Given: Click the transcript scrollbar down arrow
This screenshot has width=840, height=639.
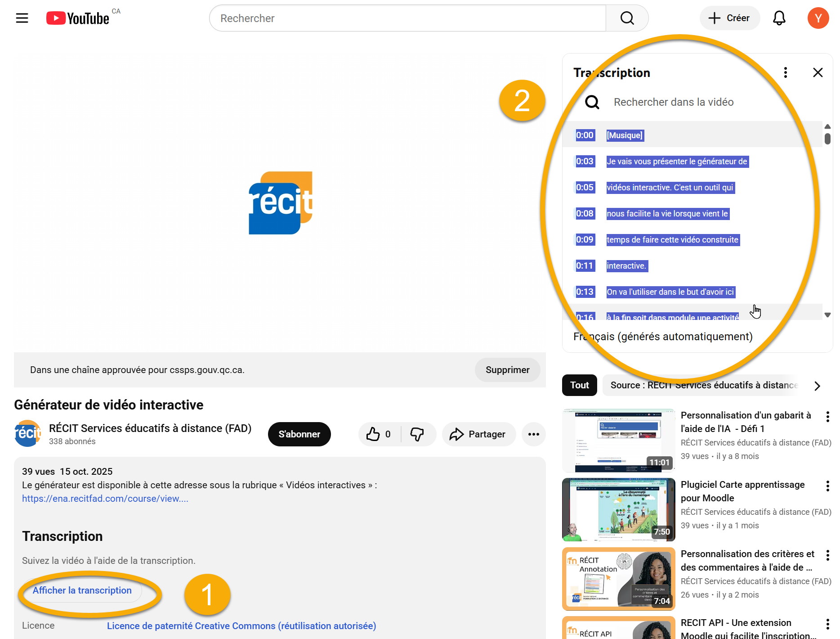Looking at the screenshot, I should pos(827,315).
